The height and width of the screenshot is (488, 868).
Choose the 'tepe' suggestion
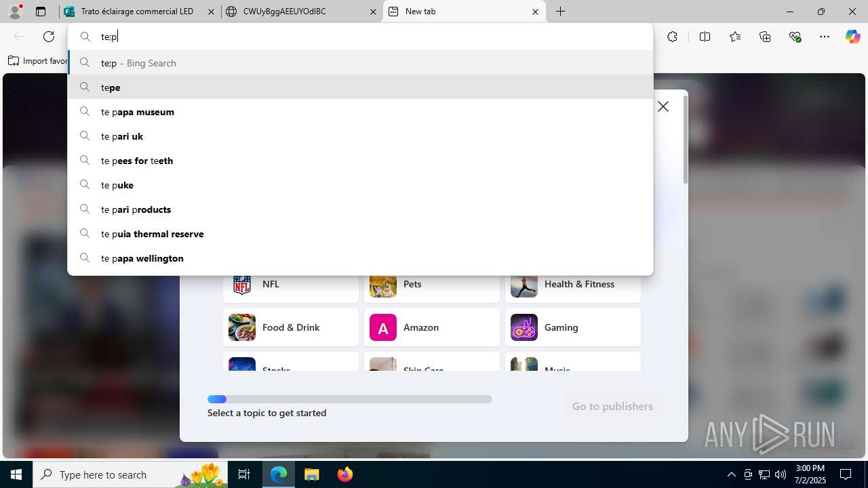click(360, 87)
